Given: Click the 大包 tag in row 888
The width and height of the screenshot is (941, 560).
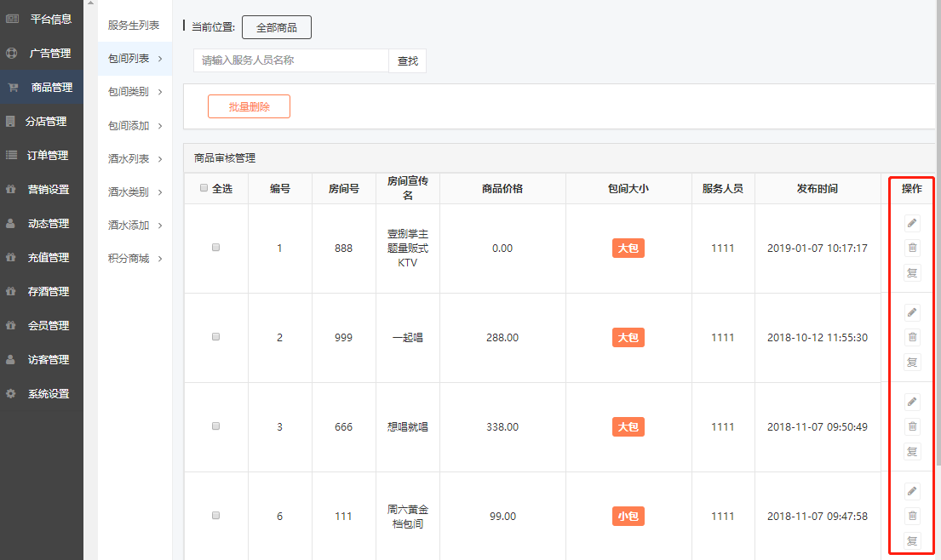Looking at the screenshot, I should point(628,249).
